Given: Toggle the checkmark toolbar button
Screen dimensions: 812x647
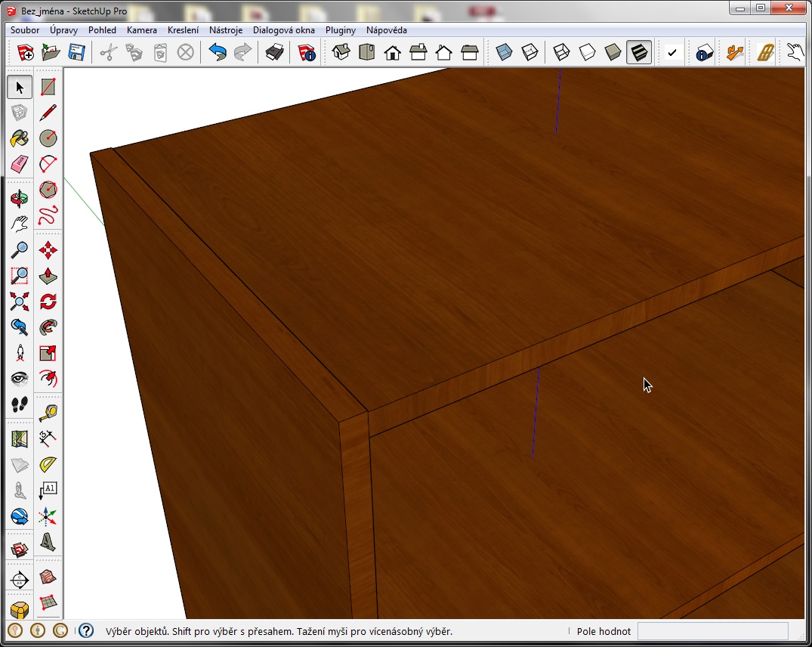Looking at the screenshot, I should pyautogui.click(x=672, y=52).
